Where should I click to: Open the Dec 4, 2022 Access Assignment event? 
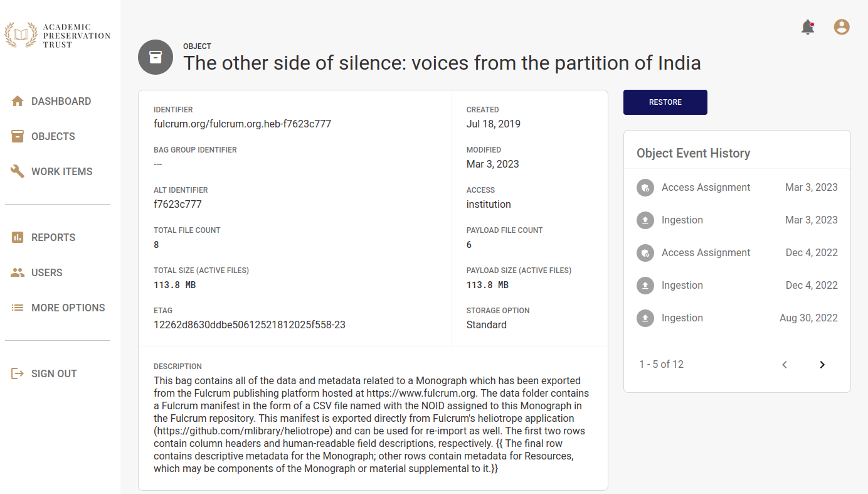[x=706, y=253]
